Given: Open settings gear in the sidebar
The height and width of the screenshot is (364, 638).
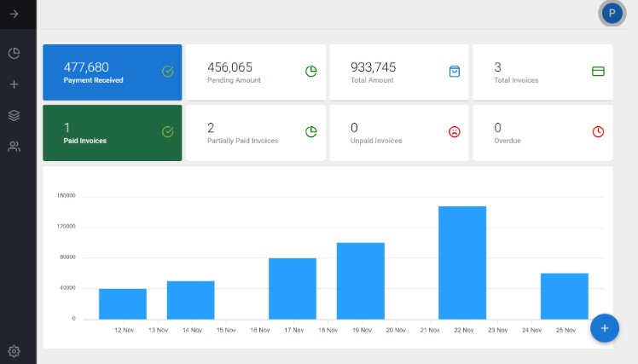Looking at the screenshot, I should pyautogui.click(x=14, y=350).
